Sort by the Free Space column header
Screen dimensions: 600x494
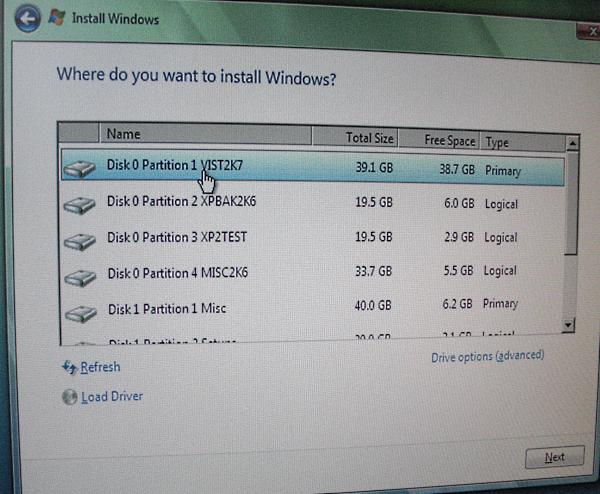point(439,140)
